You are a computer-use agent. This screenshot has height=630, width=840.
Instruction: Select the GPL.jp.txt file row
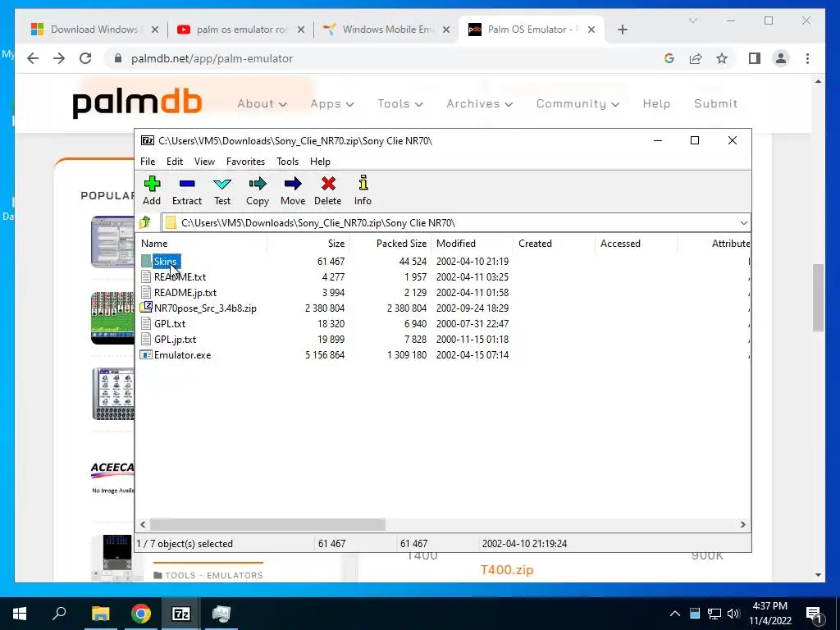tap(444, 339)
